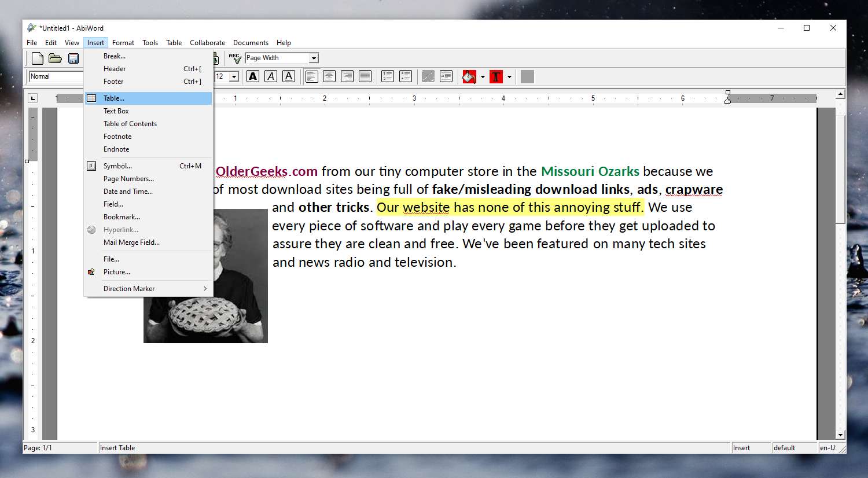This screenshot has height=478, width=868.
Task: Open the Collaborate menu
Action: point(207,43)
